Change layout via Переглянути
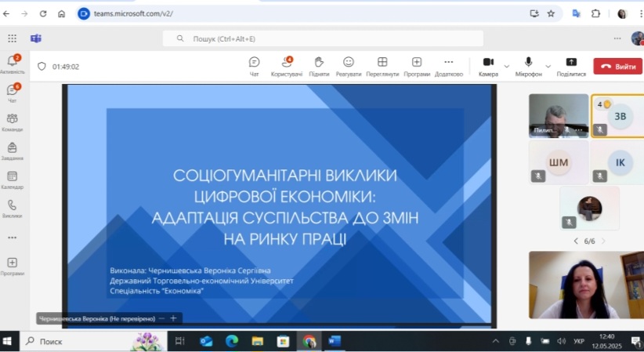This screenshot has width=644, height=352. coord(382,66)
